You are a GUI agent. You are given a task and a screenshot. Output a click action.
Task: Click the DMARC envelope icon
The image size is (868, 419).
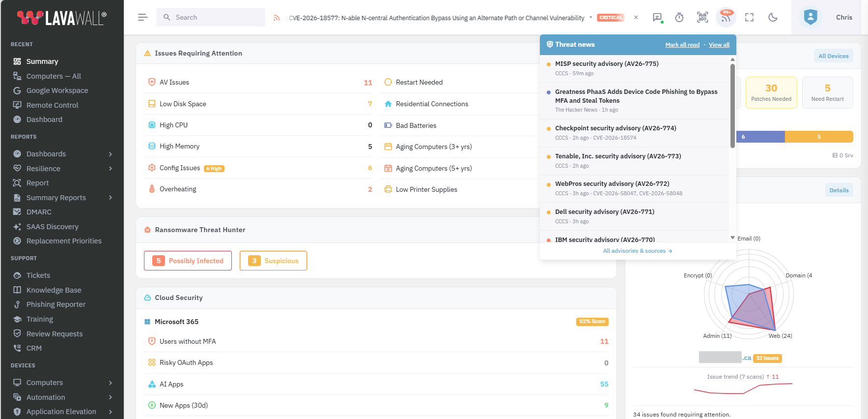tap(17, 212)
